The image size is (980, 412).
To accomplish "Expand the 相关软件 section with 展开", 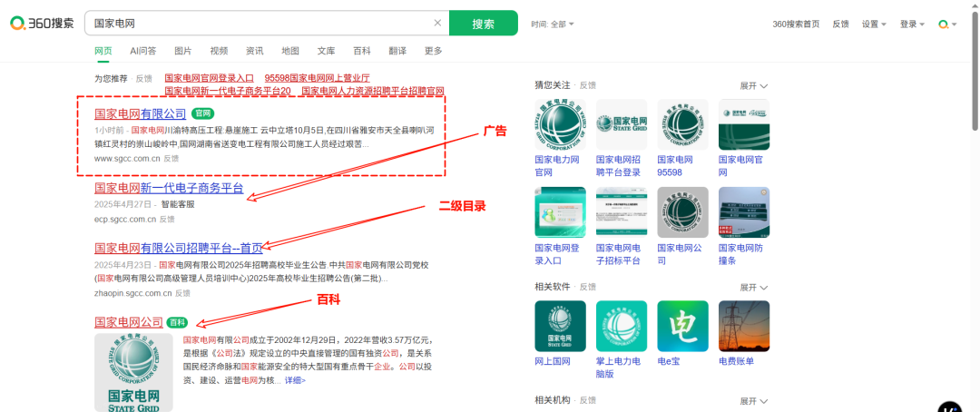I will pyautogui.click(x=754, y=288).
